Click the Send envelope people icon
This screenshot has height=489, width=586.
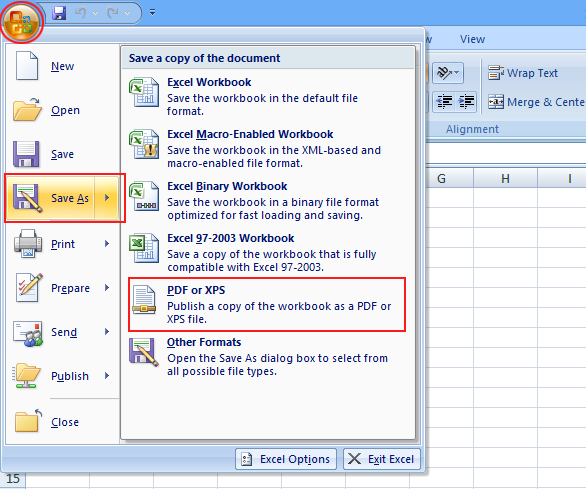click(28, 333)
